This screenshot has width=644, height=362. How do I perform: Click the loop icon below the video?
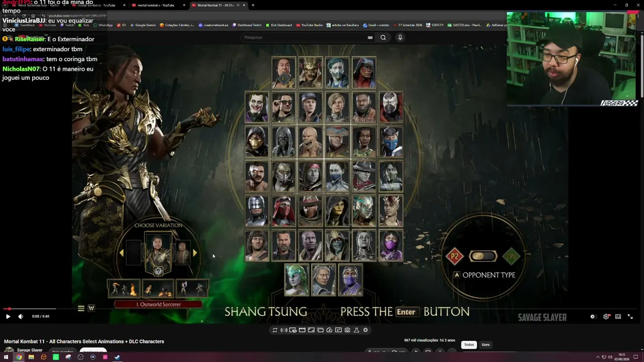click(275, 330)
